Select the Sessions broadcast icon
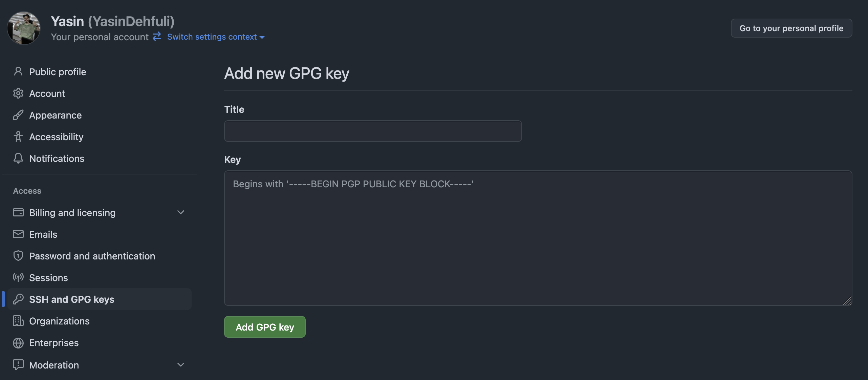 click(18, 278)
